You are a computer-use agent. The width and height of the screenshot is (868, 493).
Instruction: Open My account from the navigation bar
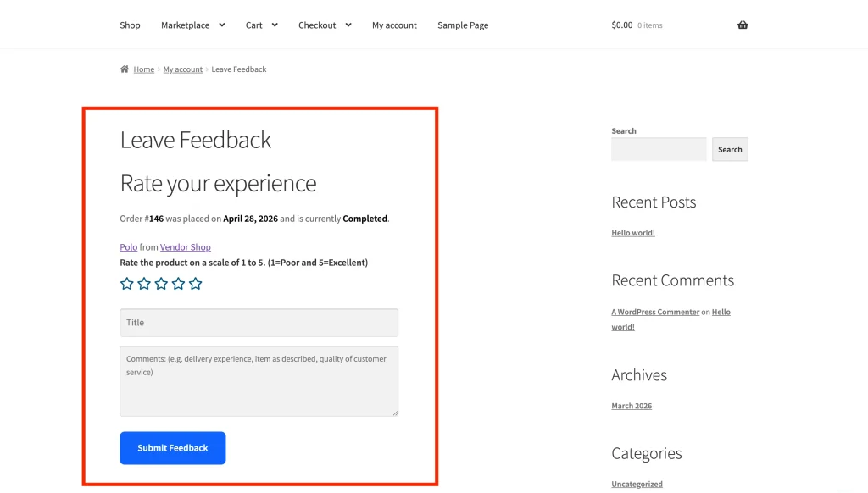pos(394,25)
